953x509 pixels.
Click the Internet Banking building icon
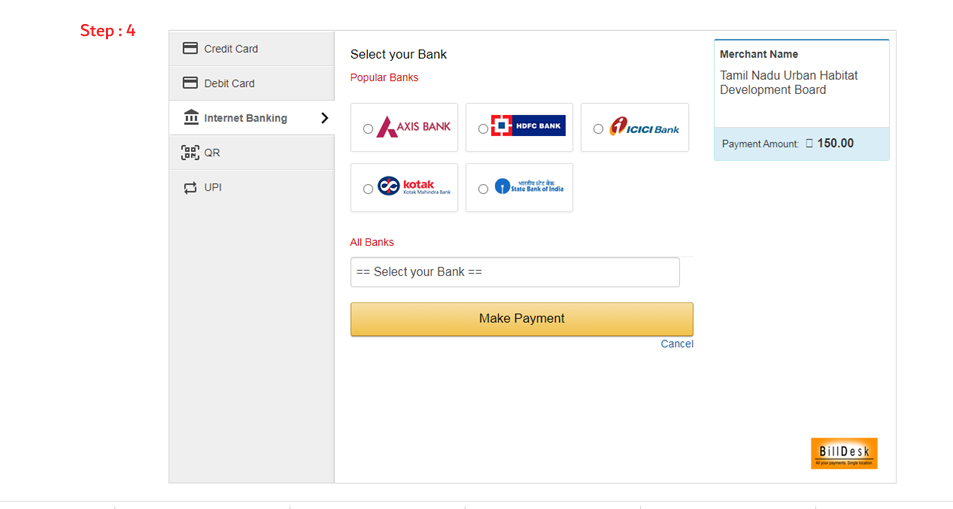tap(191, 117)
